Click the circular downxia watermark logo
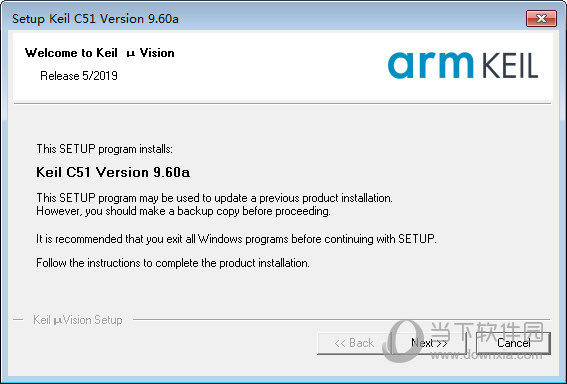 [x=403, y=341]
